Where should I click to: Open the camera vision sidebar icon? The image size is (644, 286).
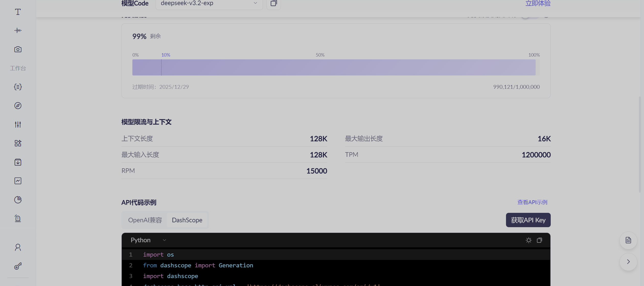tap(18, 49)
